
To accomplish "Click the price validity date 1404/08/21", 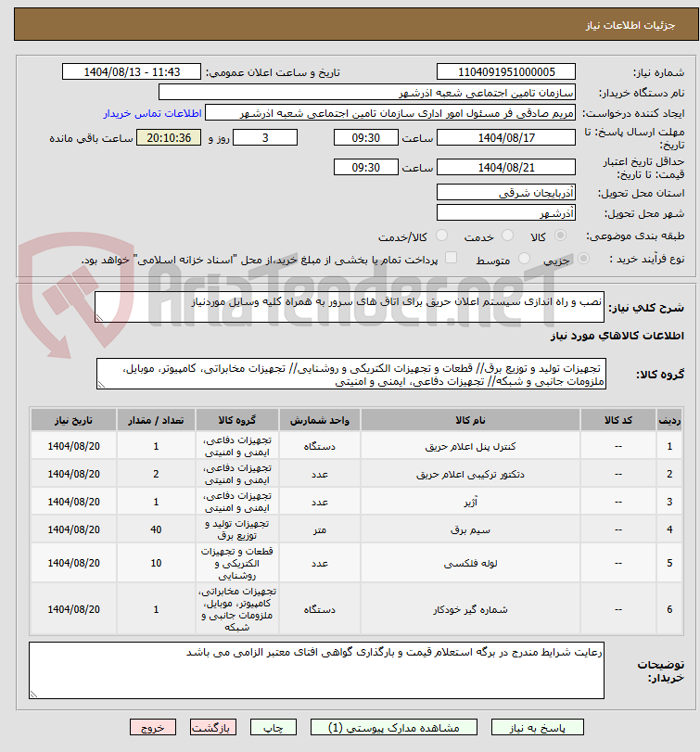I will (x=506, y=168).
